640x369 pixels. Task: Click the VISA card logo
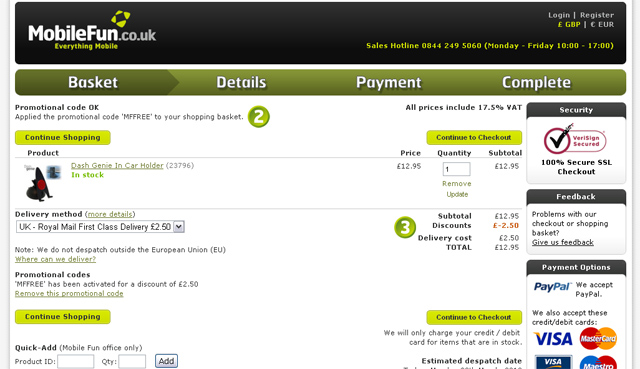[x=553, y=339]
